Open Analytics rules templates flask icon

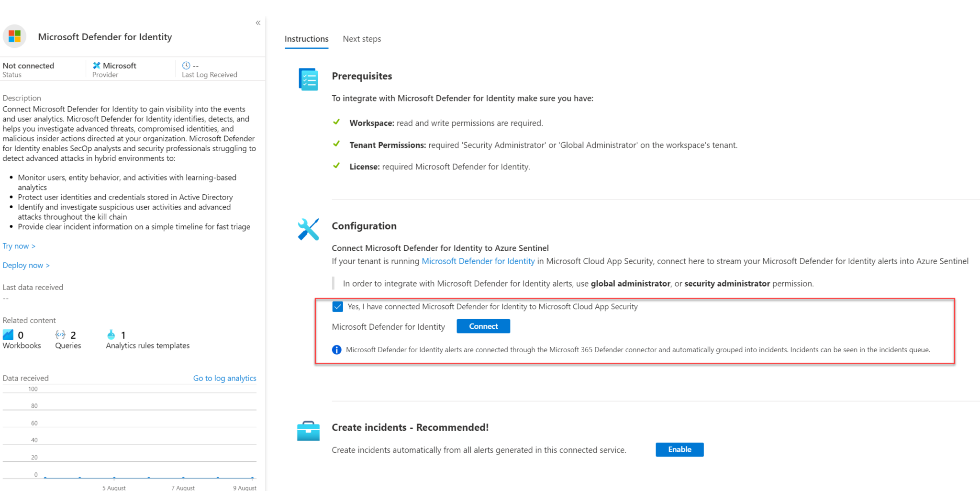click(x=111, y=335)
